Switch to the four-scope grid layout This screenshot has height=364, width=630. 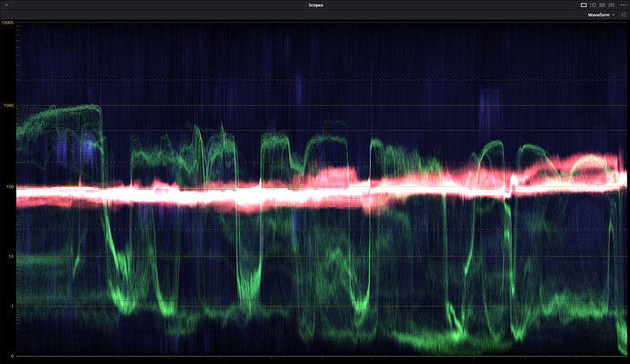tap(602, 5)
